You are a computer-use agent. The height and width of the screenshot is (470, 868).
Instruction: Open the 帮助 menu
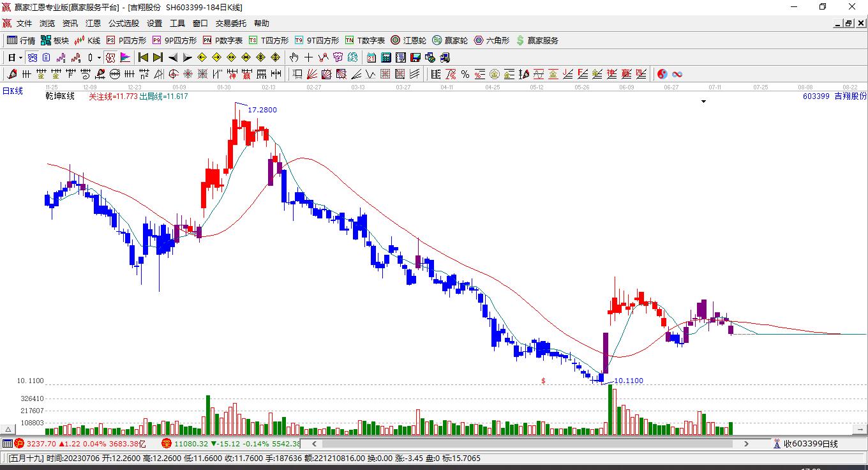point(262,24)
